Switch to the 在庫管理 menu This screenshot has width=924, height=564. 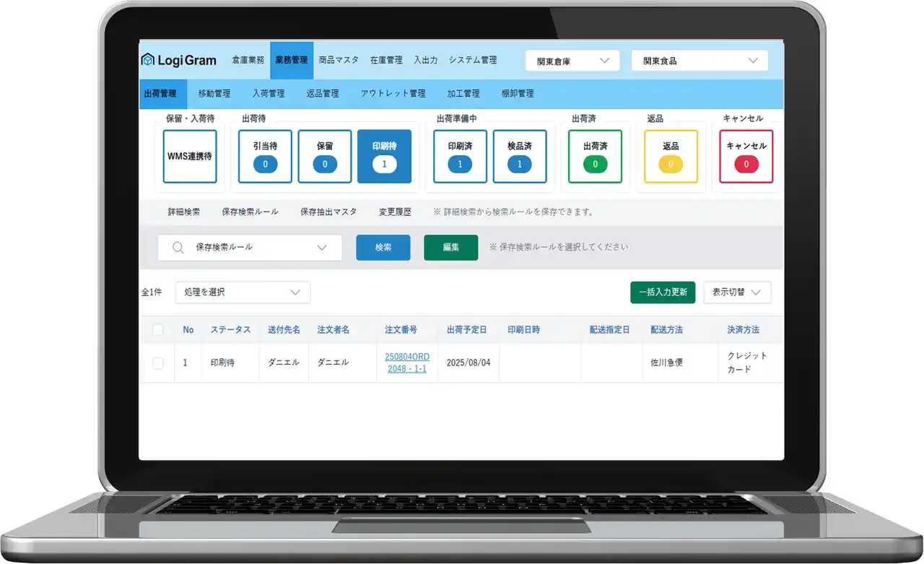[x=386, y=61]
